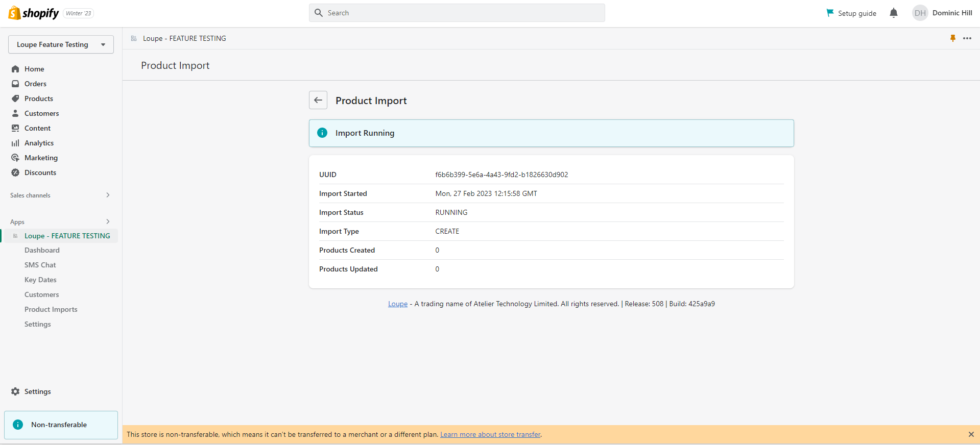This screenshot has height=445, width=980.
Task: Click the DH user avatar
Action: pyautogui.click(x=920, y=13)
